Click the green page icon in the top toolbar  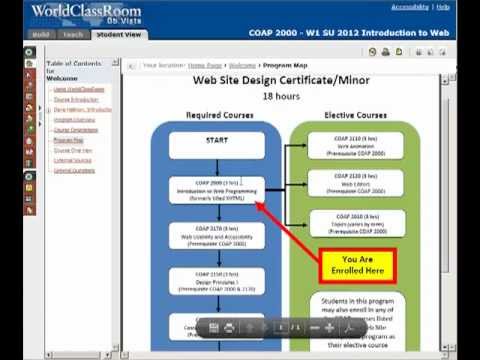click(x=399, y=52)
